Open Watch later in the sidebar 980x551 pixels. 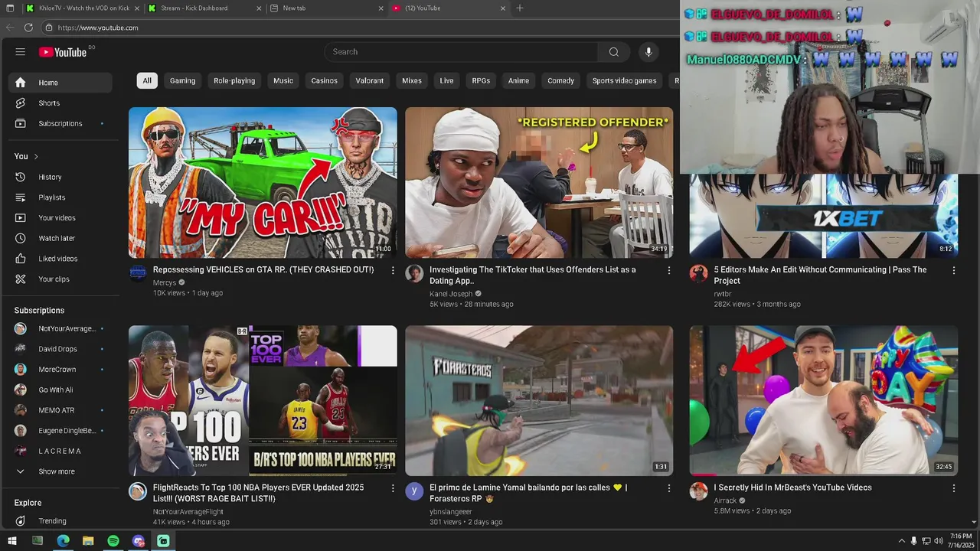coord(60,238)
